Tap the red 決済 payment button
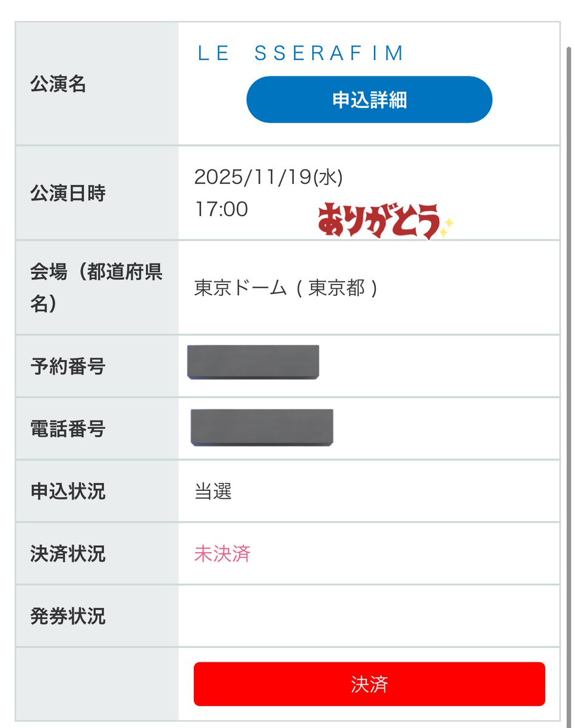Image resolution: width=575 pixels, height=728 pixels. pos(369,684)
